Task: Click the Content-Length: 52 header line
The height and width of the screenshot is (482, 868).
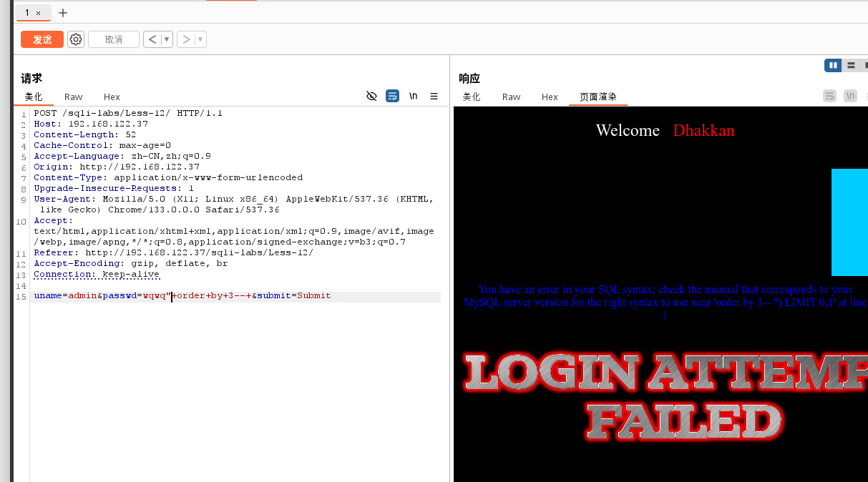Action: pos(85,134)
